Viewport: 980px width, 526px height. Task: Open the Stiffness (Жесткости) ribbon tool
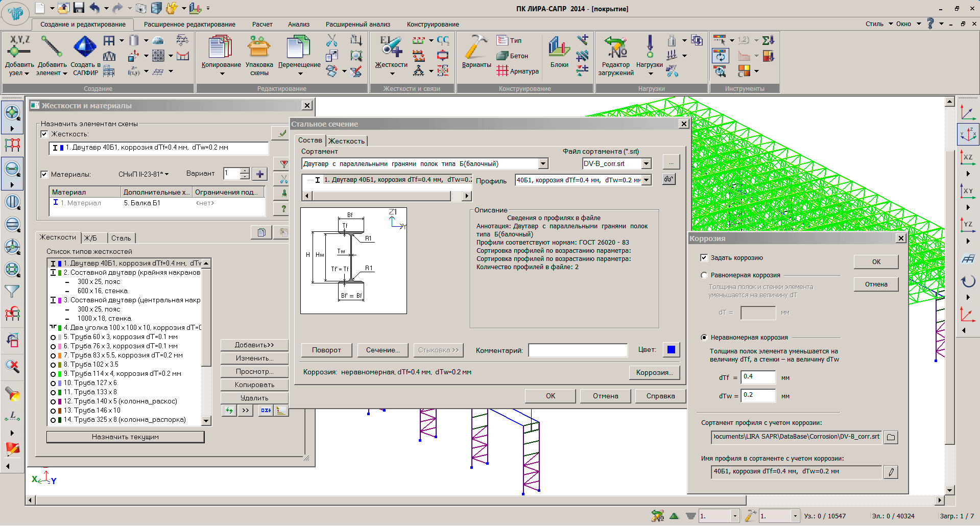click(391, 47)
